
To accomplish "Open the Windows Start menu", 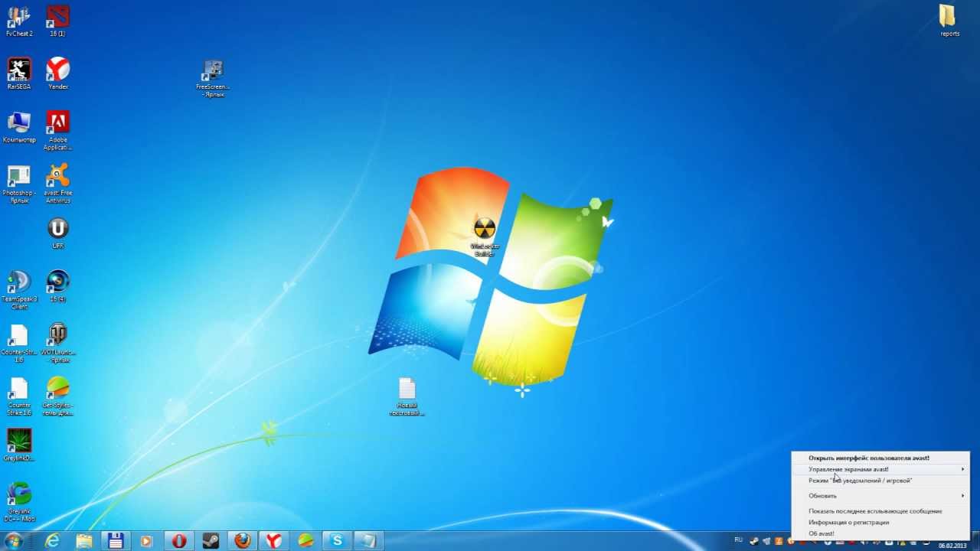I will pyautogui.click(x=13, y=541).
